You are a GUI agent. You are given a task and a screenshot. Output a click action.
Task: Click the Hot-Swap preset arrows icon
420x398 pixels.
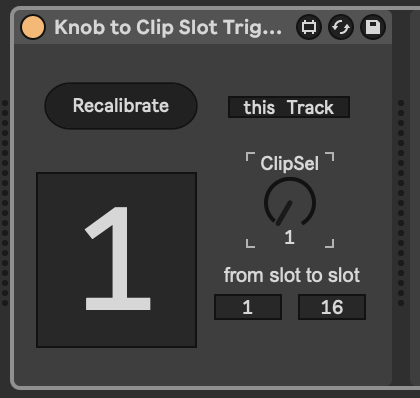click(x=341, y=27)
